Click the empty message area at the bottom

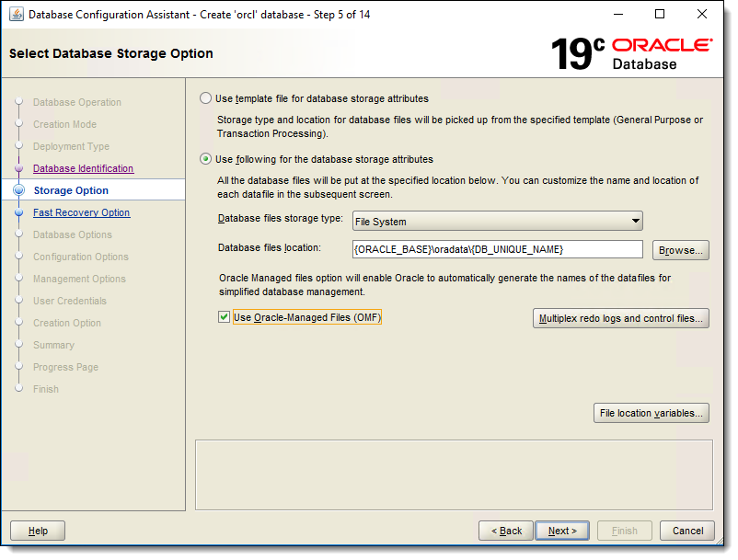click(454, 474)
